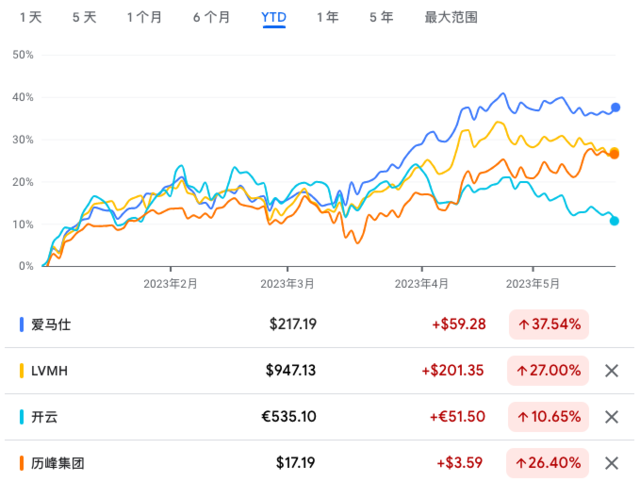Click the 2023年4月 axis label
This screenshot has width=640, height=482.
pyautogui.click(x=421, y=284)
